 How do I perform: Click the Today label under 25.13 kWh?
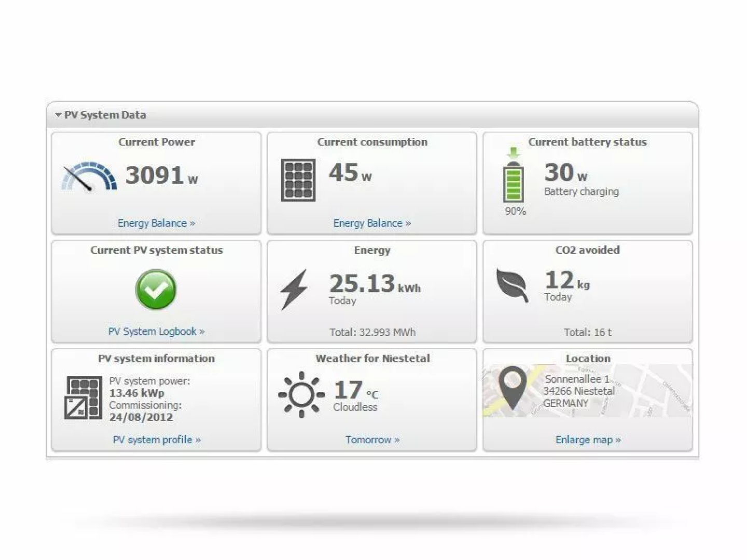[342, 301]
